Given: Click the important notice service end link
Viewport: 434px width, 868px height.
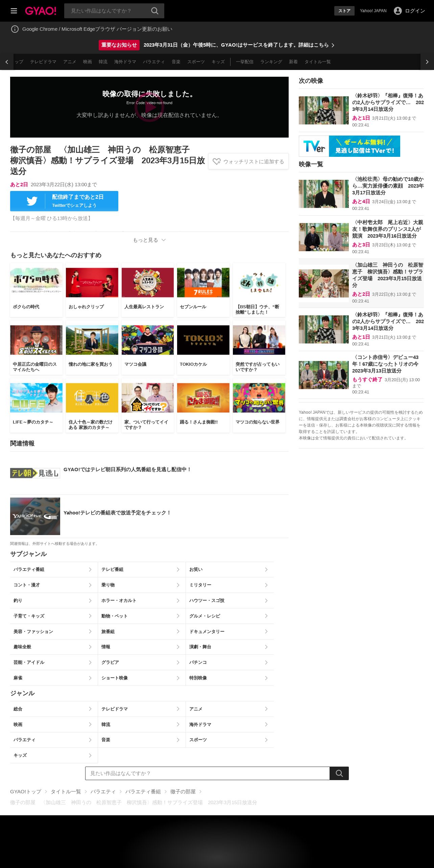Looking at the screenshot, I should [239, 45].
